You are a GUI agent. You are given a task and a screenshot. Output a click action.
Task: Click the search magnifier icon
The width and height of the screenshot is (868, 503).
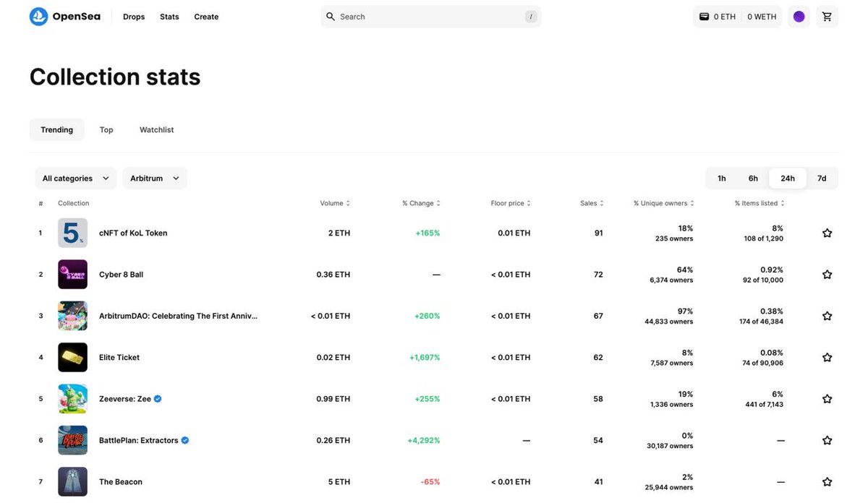330,16
